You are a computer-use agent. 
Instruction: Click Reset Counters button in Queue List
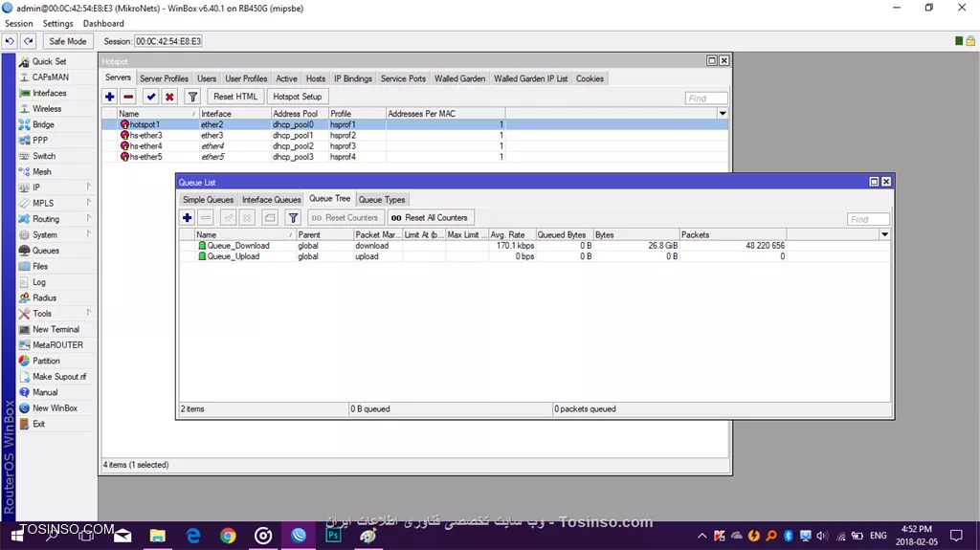[345, 217]
